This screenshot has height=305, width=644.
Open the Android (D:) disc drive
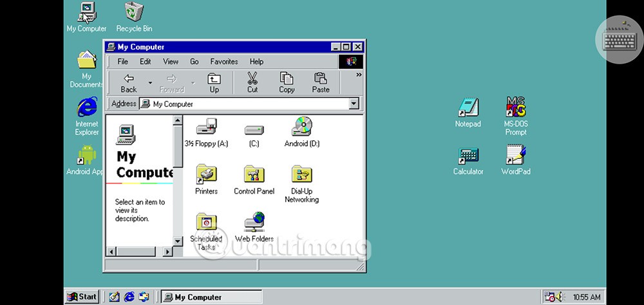click(301, 127)
